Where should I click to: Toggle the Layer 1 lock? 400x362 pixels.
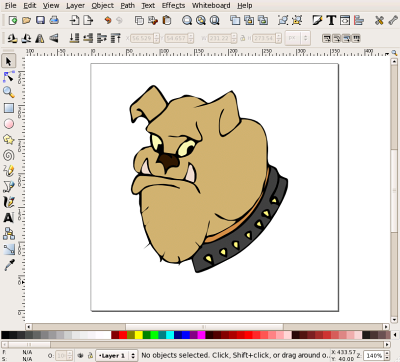tap(90, 356)
